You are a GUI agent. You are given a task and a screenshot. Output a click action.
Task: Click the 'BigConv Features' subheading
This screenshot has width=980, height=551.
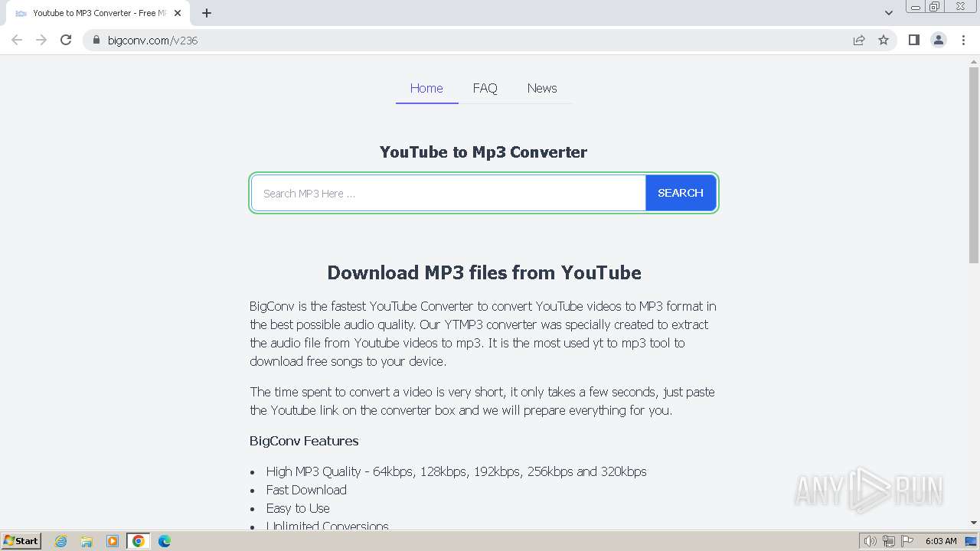coord(304,441)
